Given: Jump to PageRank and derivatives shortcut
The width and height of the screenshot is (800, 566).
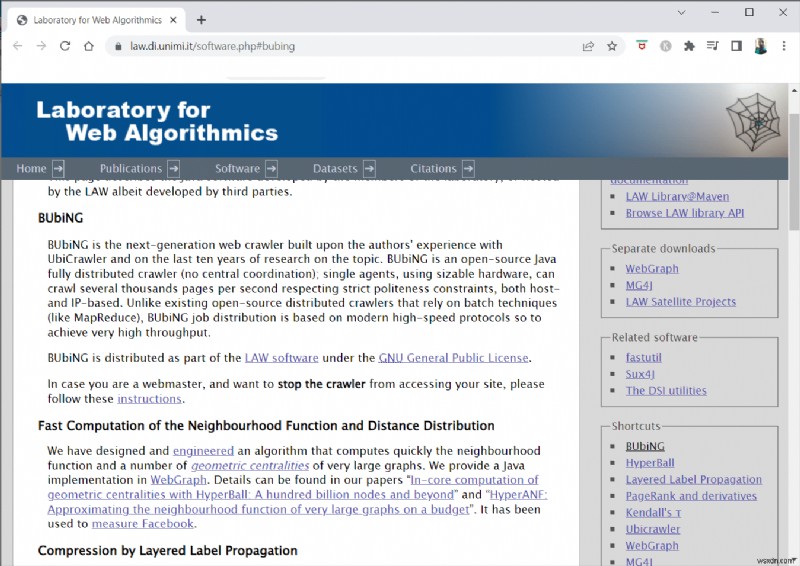Looking at the screenshot, I should [691, 496].
